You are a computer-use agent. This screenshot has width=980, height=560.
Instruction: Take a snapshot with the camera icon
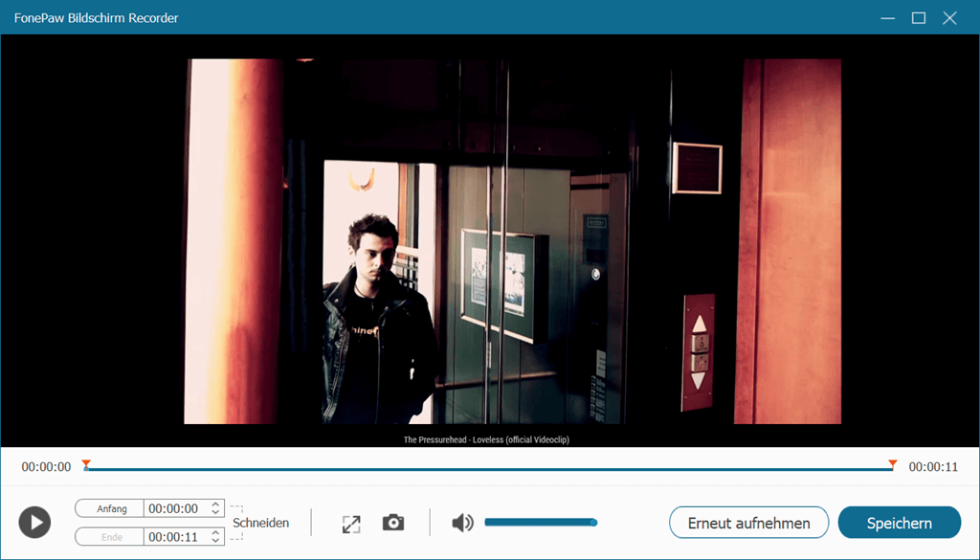[x=393, y=523]
